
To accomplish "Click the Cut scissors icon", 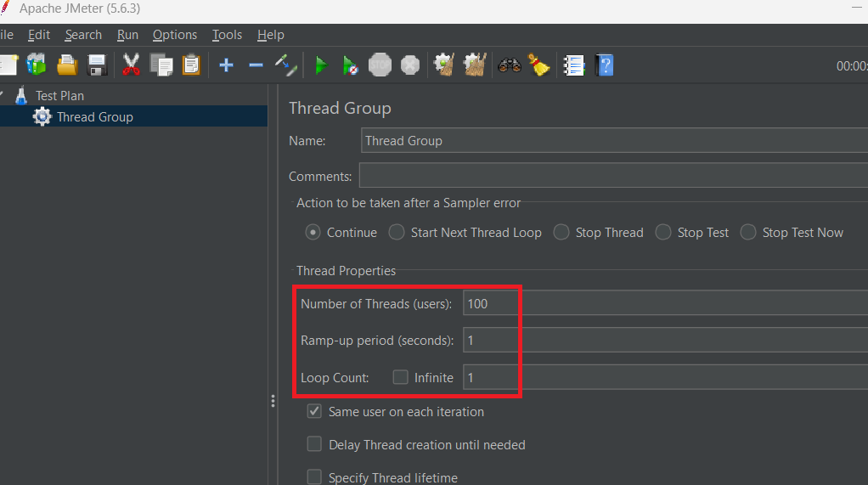I will click(x=131, y=65).
